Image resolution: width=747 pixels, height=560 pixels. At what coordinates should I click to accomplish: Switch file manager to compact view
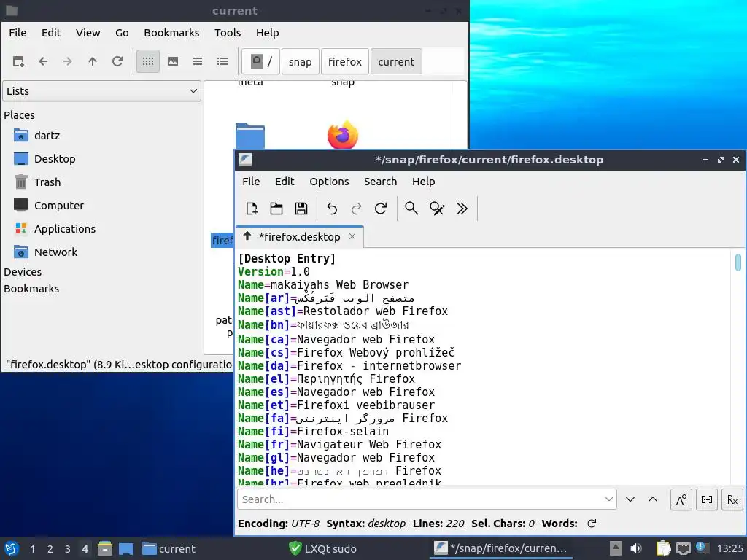(x=198, y=61)
